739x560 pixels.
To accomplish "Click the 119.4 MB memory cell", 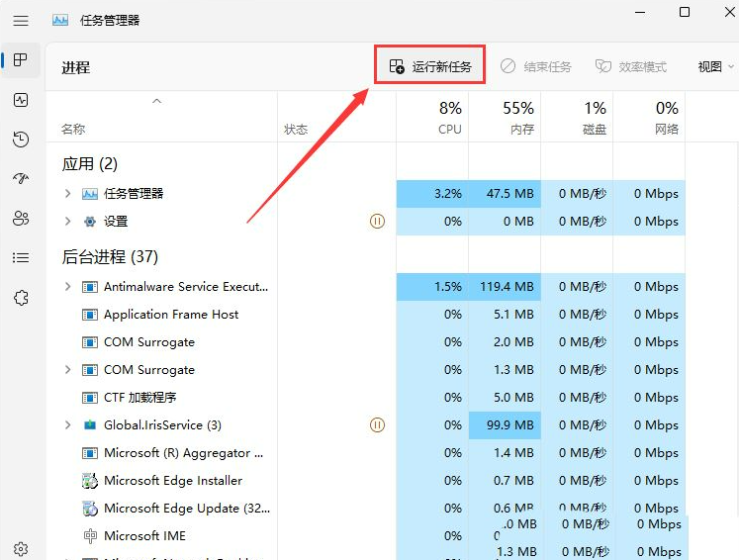I will (x=505, y=286).
